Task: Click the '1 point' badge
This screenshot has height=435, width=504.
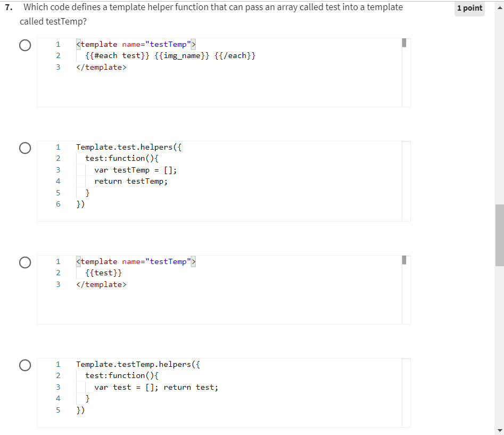Action: coord(469,9)
